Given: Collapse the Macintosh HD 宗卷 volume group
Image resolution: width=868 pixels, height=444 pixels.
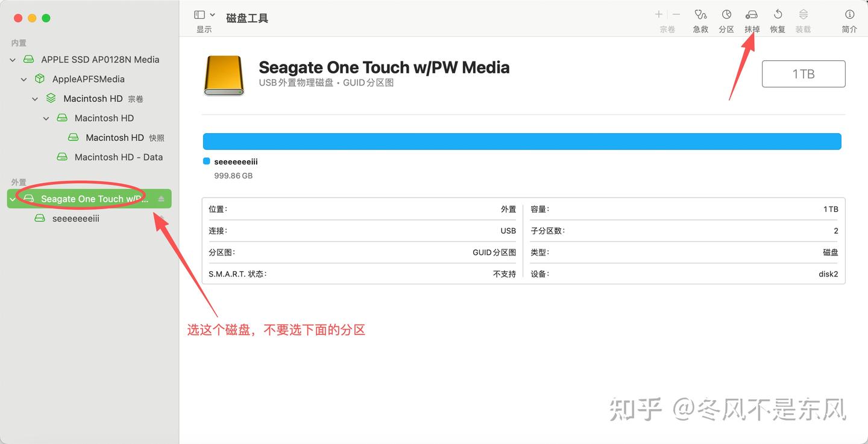Looking at the screenshot, I should point(35,98).
